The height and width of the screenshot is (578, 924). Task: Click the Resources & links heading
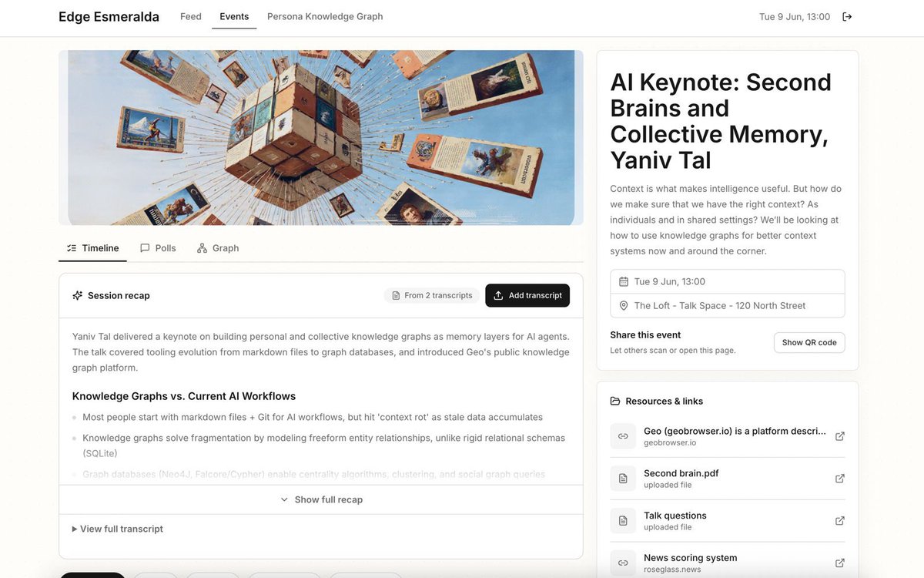point(665,402)
